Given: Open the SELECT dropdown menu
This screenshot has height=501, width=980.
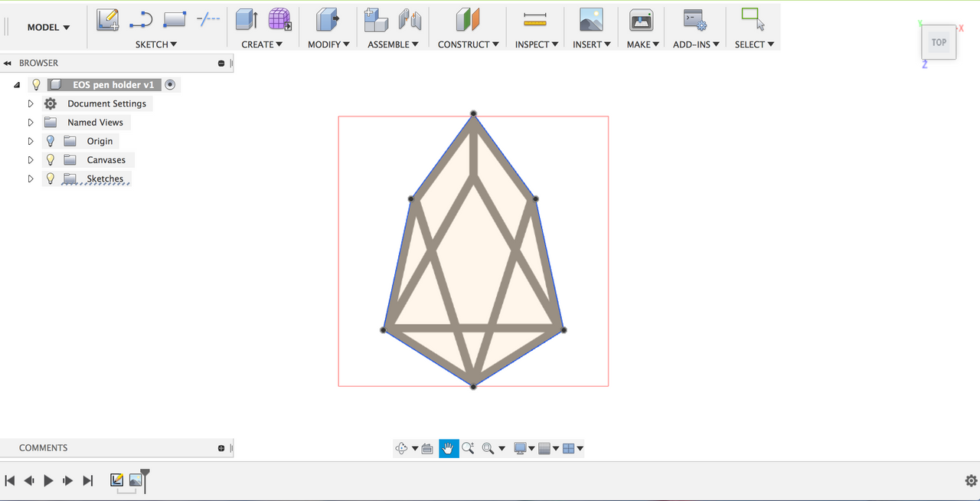Looking at the screenshot, I should coord(754,44).
